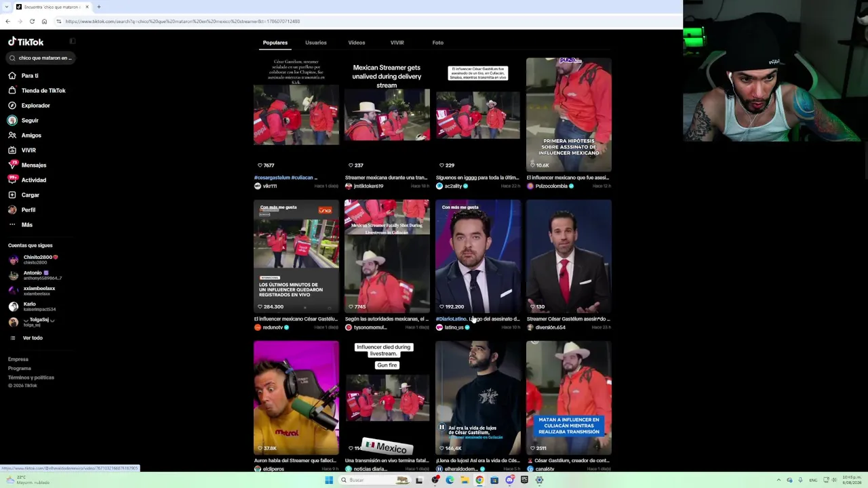Open the Mensajes inbox icon
This screenshot has height=488, width=868.
pyautogui.click(x=12, y=165)
